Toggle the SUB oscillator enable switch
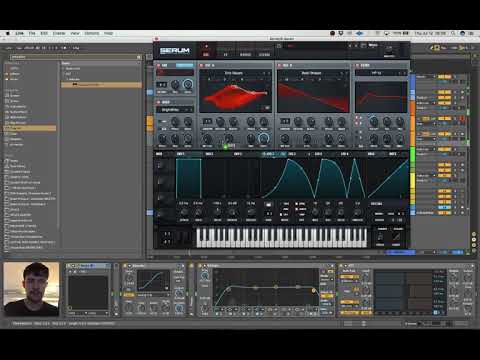This screenshot has width=480, height=360. (159, 65)
